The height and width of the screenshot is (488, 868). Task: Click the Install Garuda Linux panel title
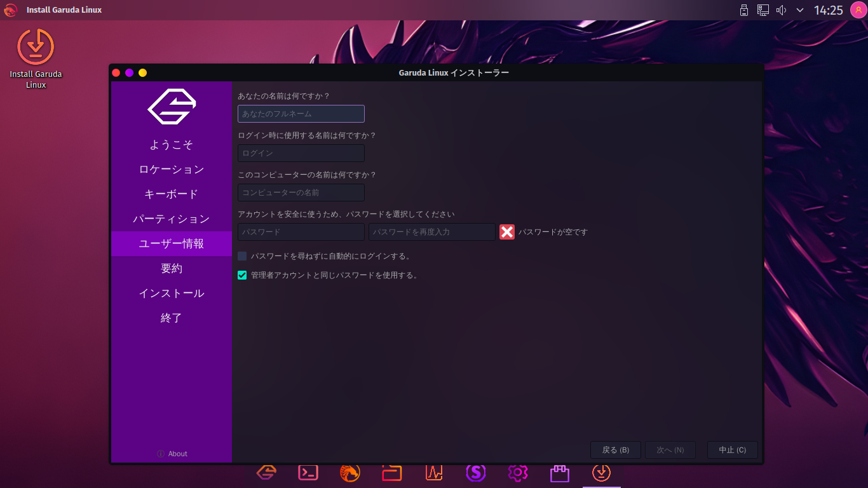click(64, 10)
